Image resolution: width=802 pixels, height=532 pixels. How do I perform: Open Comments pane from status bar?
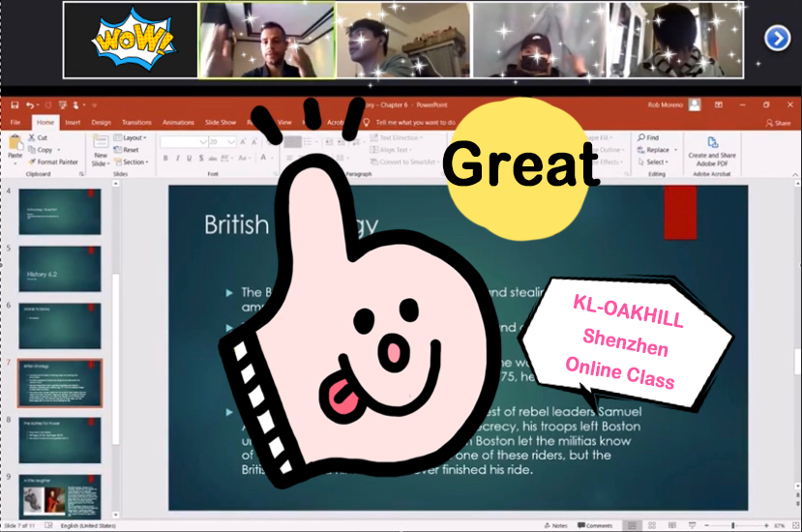595,525
